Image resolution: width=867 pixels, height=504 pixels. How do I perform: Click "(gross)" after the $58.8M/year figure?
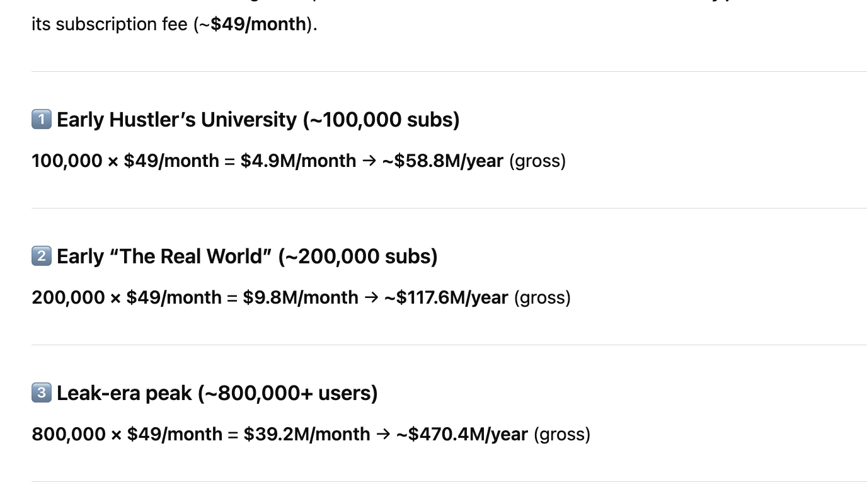(537, 161)
